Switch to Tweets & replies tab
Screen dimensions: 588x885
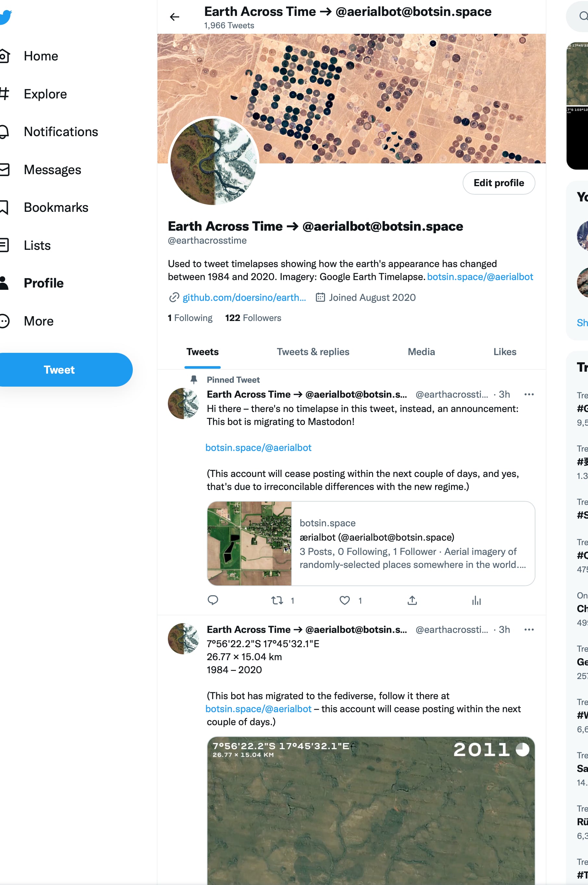coord(313,352)
